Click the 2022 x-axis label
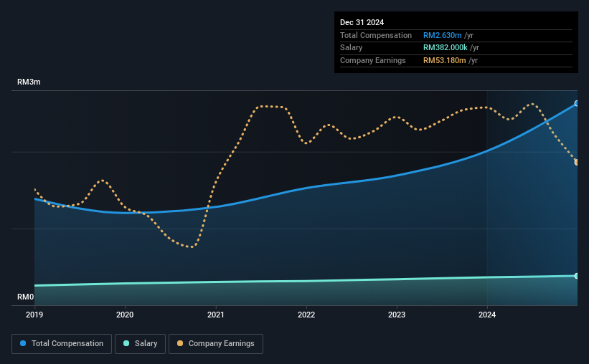This screenshot has width=589, height=364. [306, 315]
